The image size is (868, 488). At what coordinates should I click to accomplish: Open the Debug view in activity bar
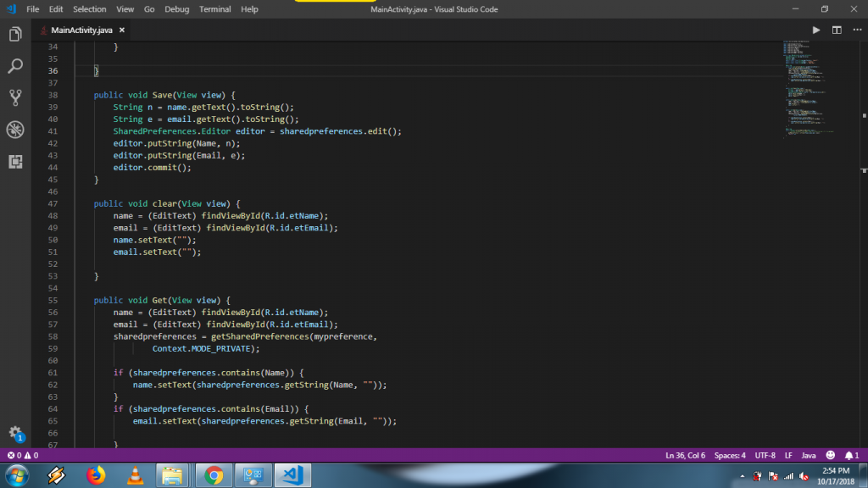[15, 130]
